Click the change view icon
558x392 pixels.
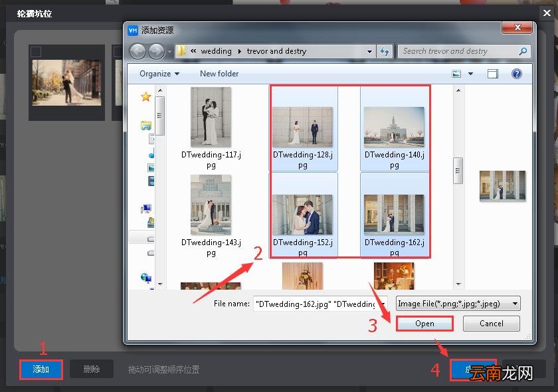click(x=456, y=74)
